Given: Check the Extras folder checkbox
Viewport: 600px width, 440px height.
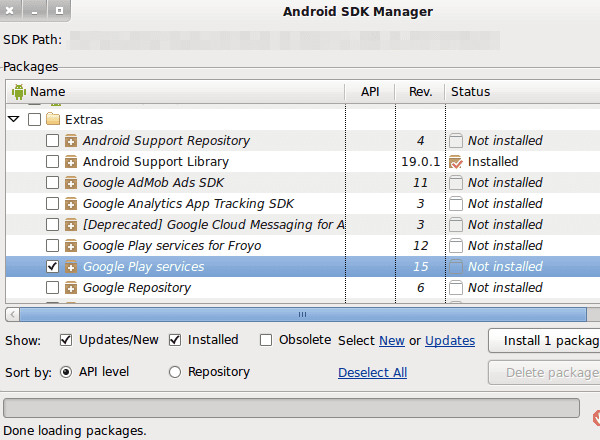Looking at the screenshot, I should [34, 119].
